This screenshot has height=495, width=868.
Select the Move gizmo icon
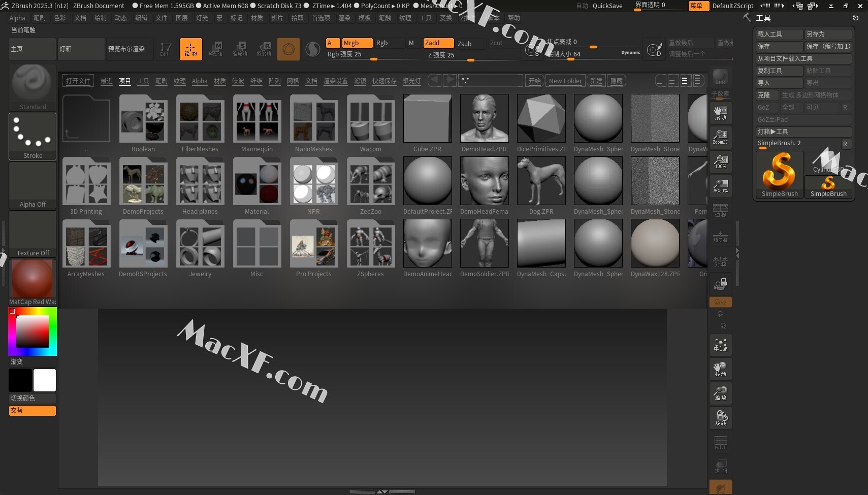[x=216, y=49]
